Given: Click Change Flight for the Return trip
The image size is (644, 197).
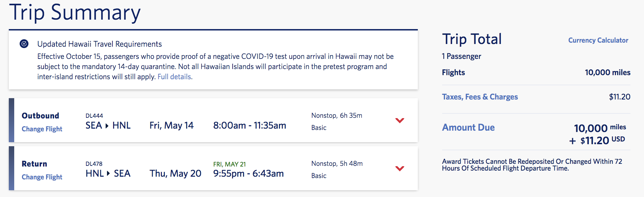Looking at the screenshot, I should pos(42,177).
